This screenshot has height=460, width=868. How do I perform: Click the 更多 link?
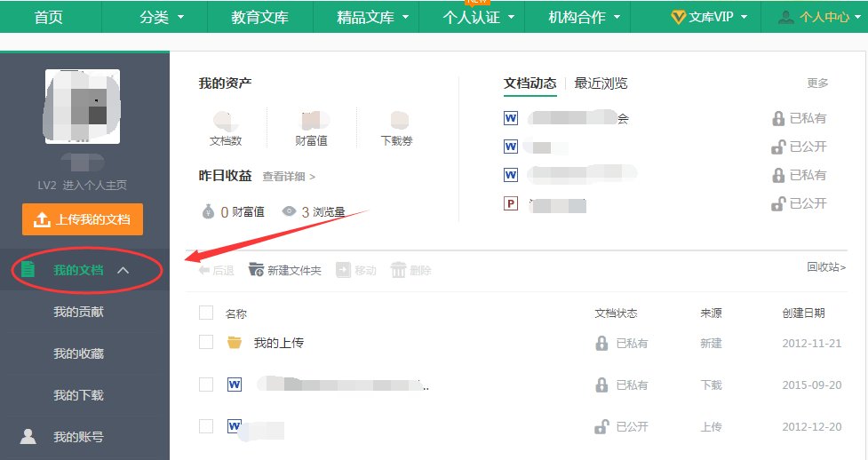point(817,83)
